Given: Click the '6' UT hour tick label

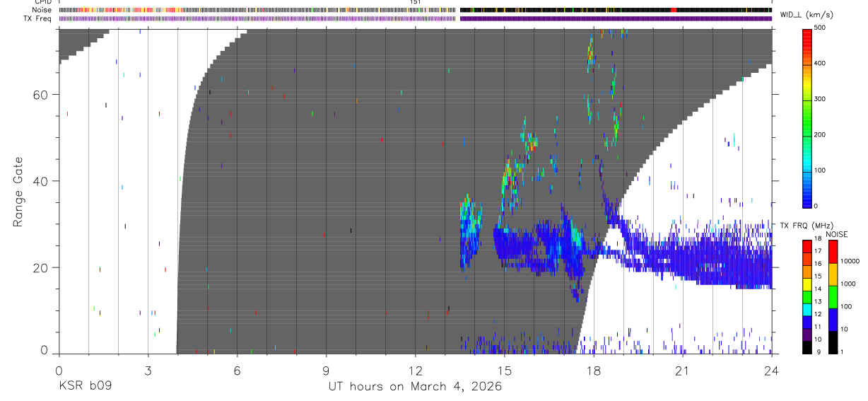Looking at the screenshot, I should (x=237, y=370).
